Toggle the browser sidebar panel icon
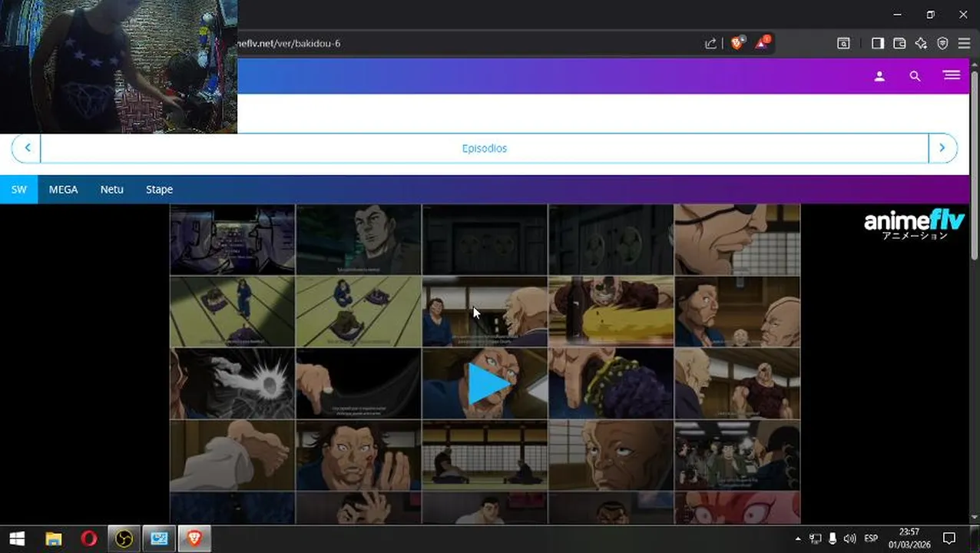 [x=878, y=44]
